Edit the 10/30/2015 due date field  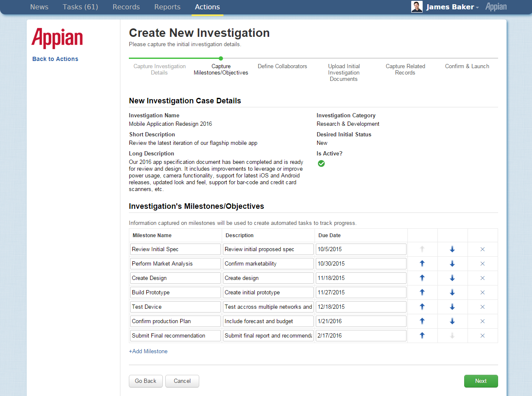361,263
